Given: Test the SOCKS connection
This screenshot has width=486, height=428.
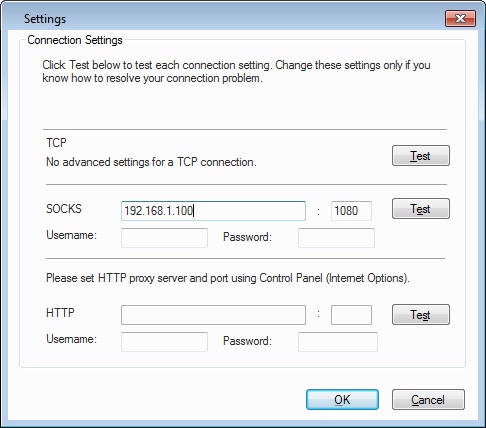Looking at the screenshot, I should pyautogui.click(x=421, y=209).
